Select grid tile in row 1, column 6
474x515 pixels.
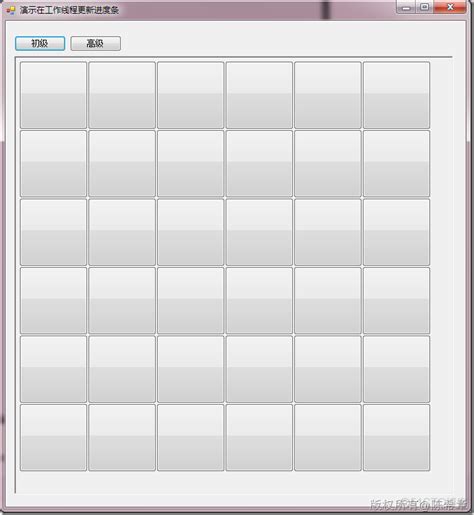397,95
